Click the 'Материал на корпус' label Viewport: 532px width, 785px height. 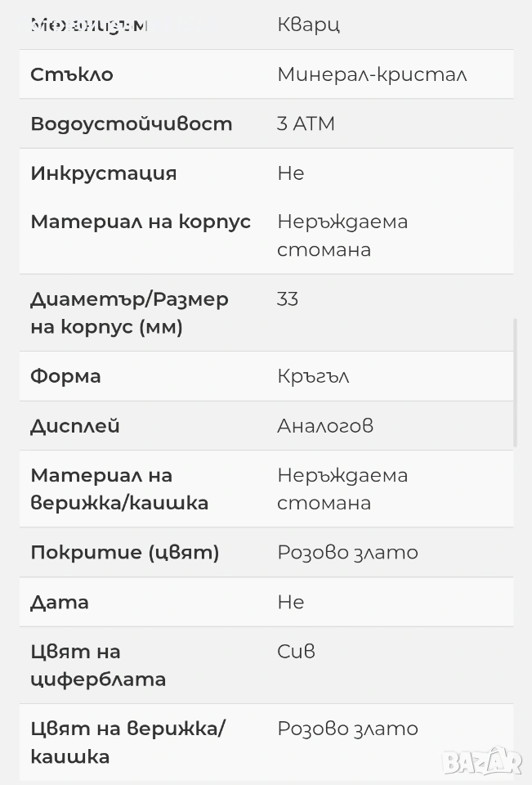(x=141, y=222)
